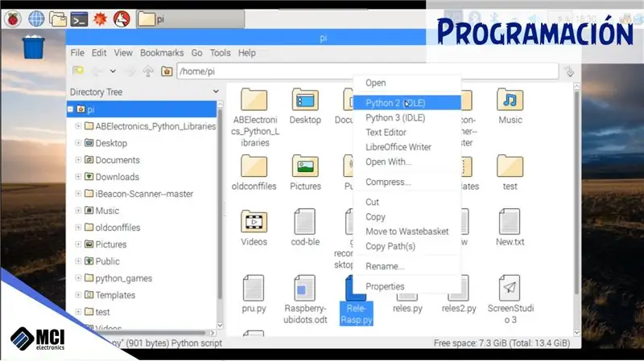Expand iBeacon-Scanner--master tree node
This screenshot has width=644, height=361.
[78, 193]
